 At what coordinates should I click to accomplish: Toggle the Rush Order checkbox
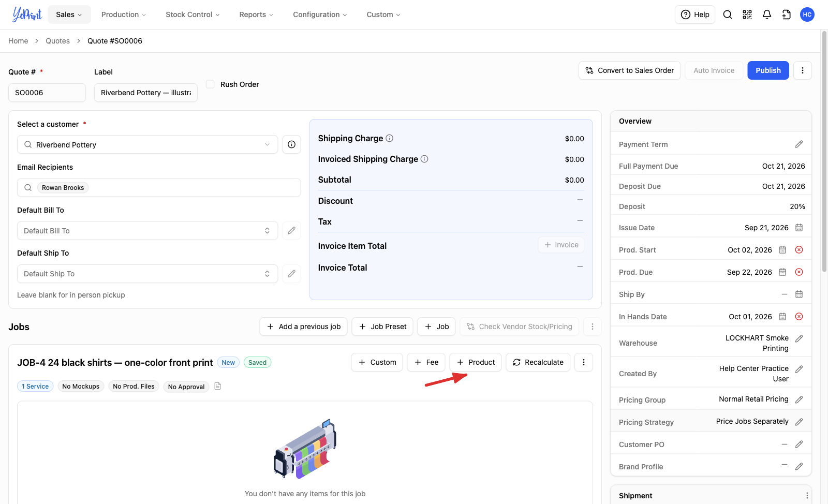point(210,84)
